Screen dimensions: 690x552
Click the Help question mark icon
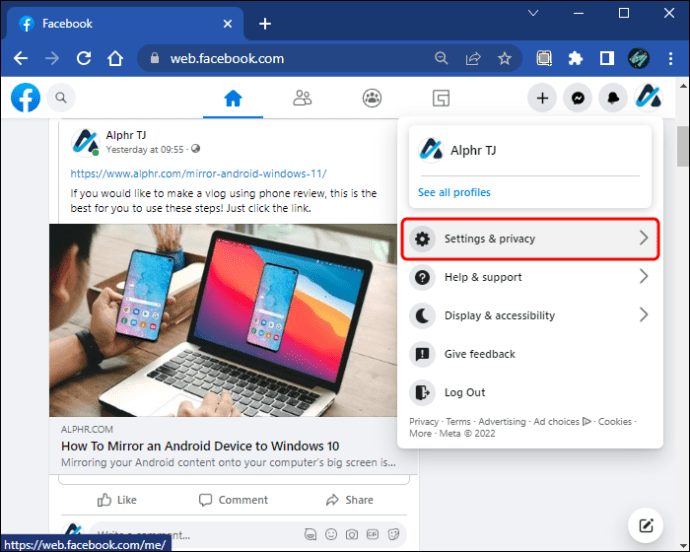[422, 277]
